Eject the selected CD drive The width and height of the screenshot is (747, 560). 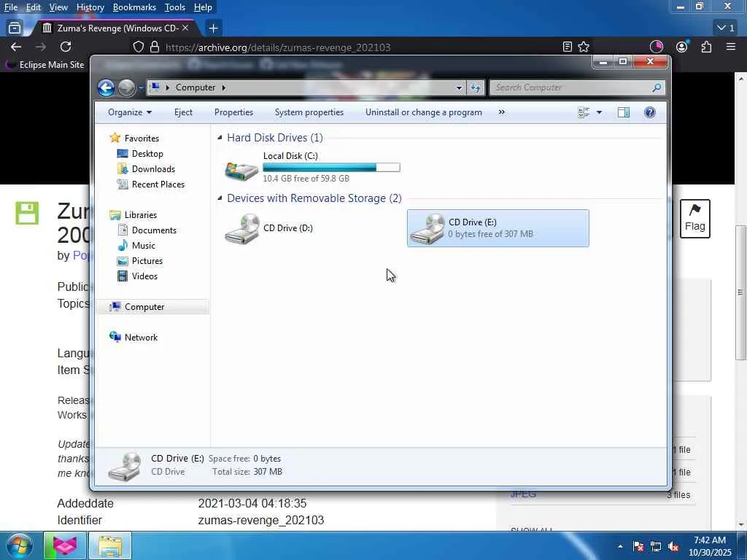(x=183, y=112)
